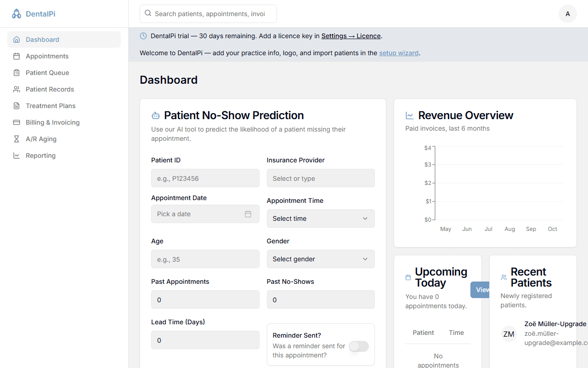
Task: Open the setup wizard link
Action: point(399,53)
